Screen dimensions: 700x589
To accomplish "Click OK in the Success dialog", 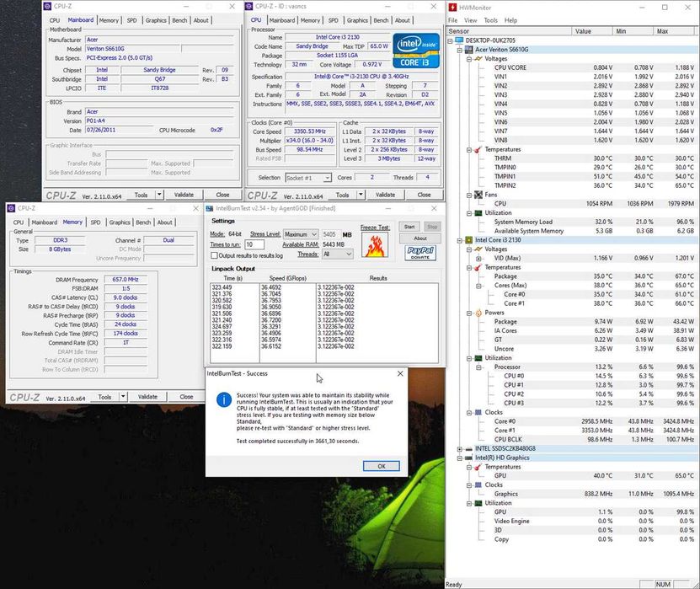I will point(382,466).
